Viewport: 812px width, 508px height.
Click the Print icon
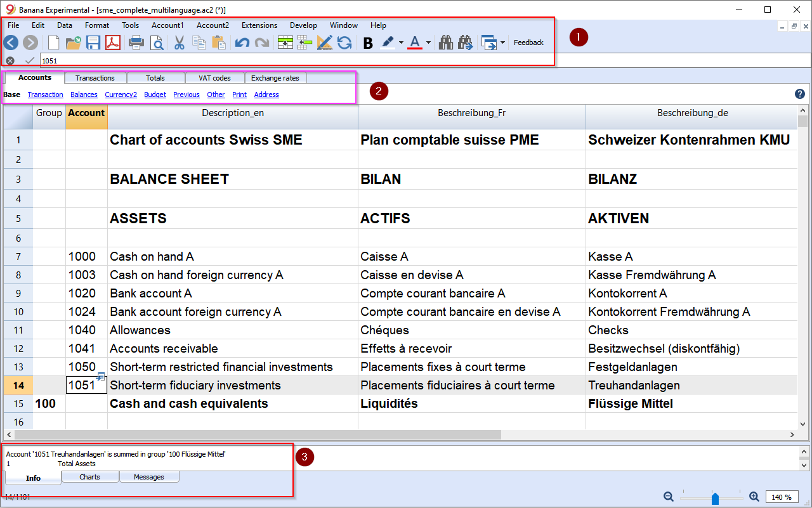tap(136, 42)
